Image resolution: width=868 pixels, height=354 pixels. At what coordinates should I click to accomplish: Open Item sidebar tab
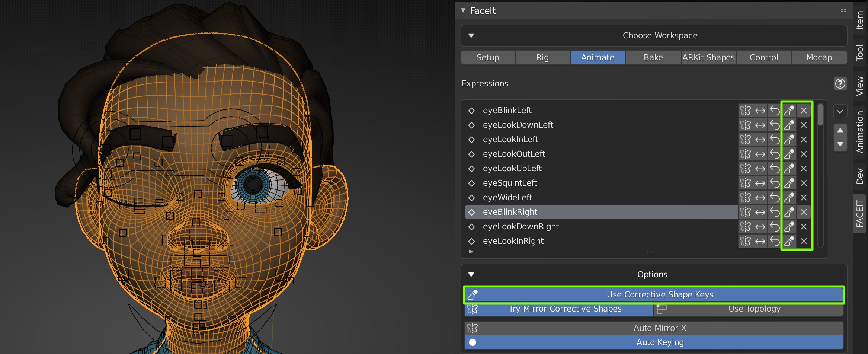click(x=860, y=20)
